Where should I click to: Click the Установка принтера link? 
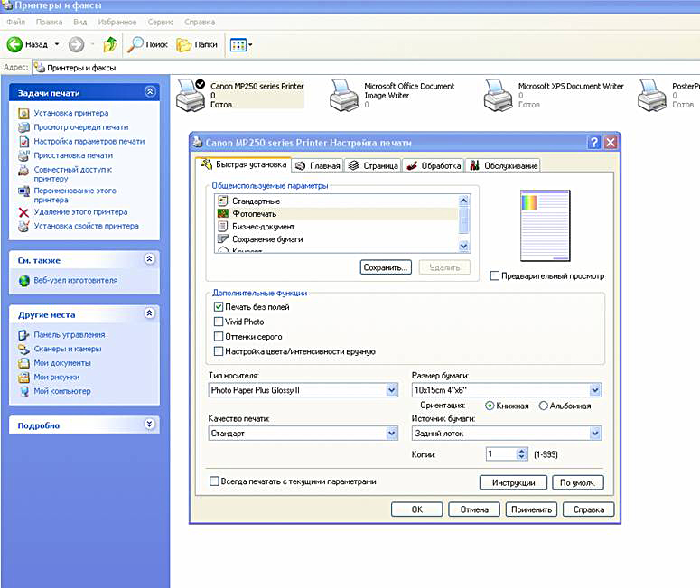70,113
